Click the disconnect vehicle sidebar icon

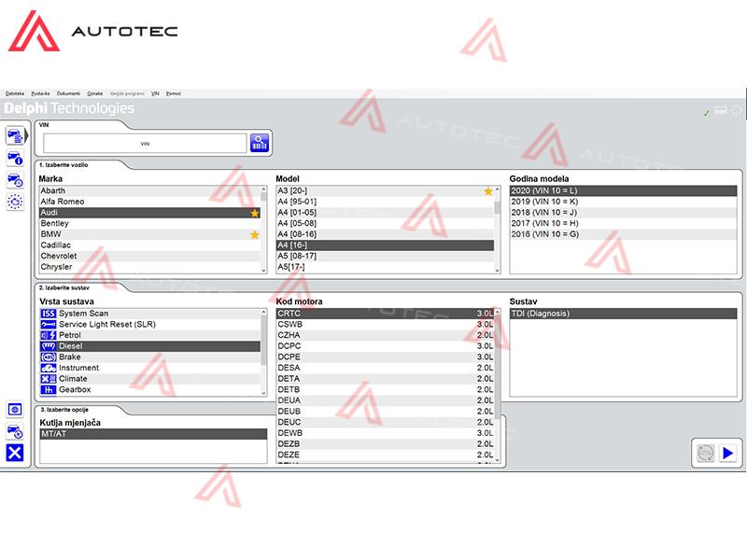[15, 431]
